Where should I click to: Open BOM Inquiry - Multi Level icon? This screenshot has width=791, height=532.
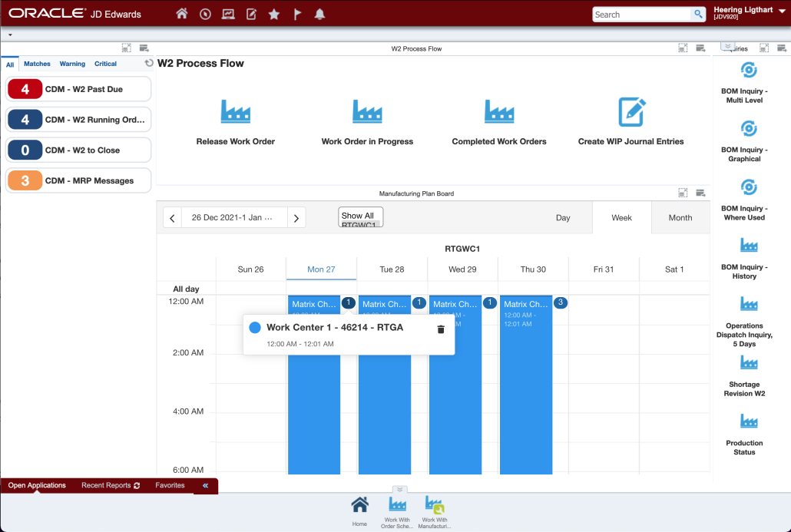click(x=748, y=71)
